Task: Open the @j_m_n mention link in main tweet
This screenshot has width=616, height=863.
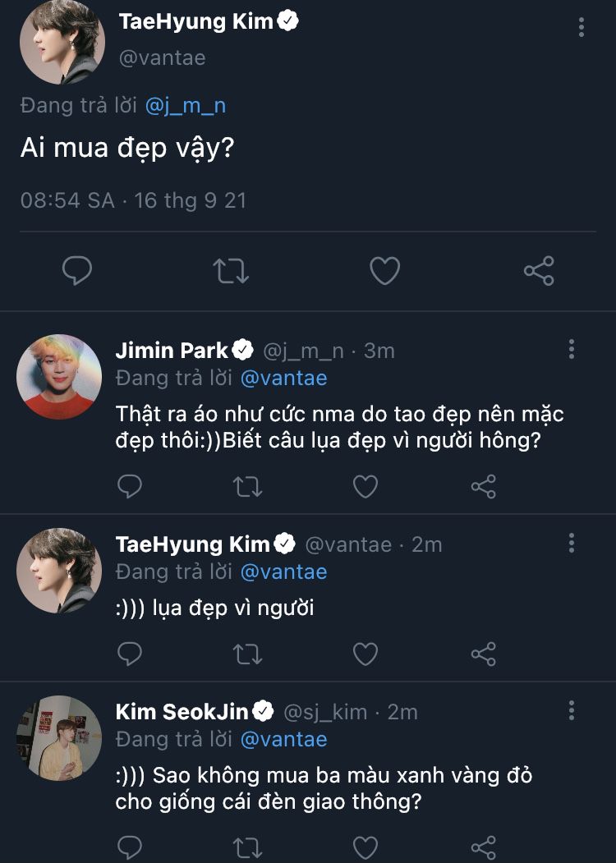Action: [185, 105]
